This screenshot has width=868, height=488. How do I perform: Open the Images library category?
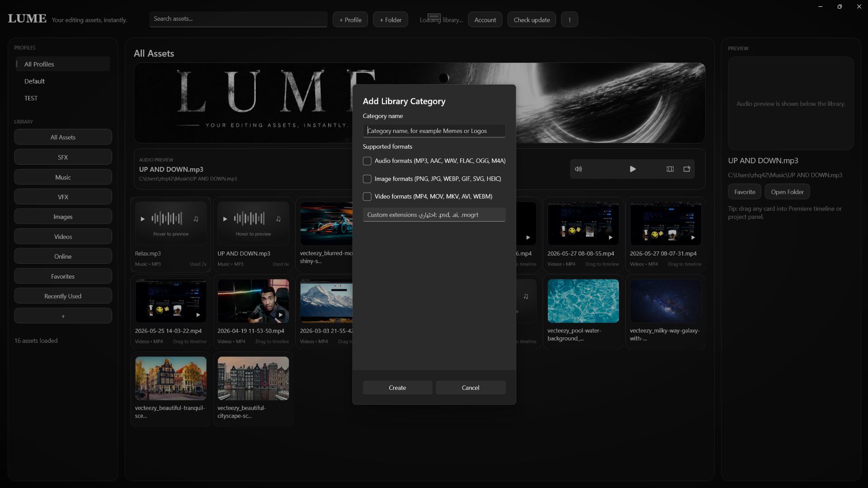tap(63, 217)
